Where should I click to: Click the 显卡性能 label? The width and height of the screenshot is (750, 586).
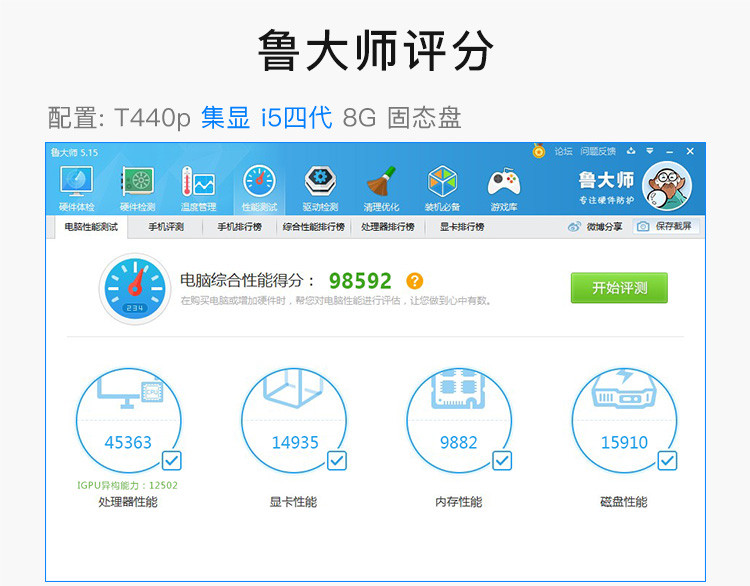click(x=293, y=502)
